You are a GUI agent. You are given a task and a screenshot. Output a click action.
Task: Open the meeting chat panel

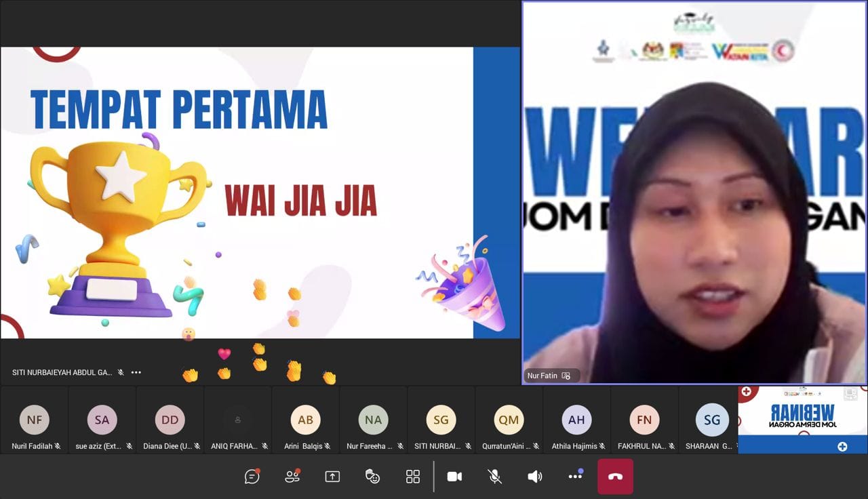coord(252,477)
